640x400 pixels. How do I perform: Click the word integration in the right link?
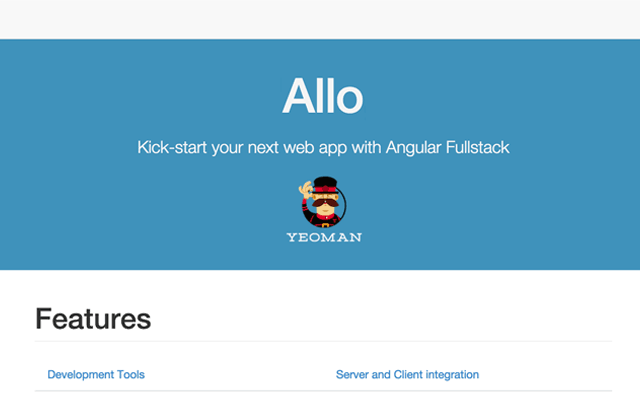[452, 375]
